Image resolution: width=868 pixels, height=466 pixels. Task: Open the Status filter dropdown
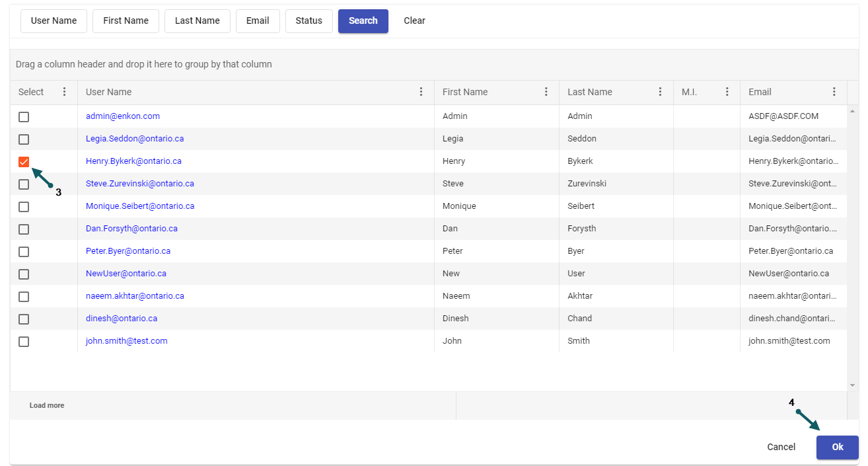(x=308, y=21)
